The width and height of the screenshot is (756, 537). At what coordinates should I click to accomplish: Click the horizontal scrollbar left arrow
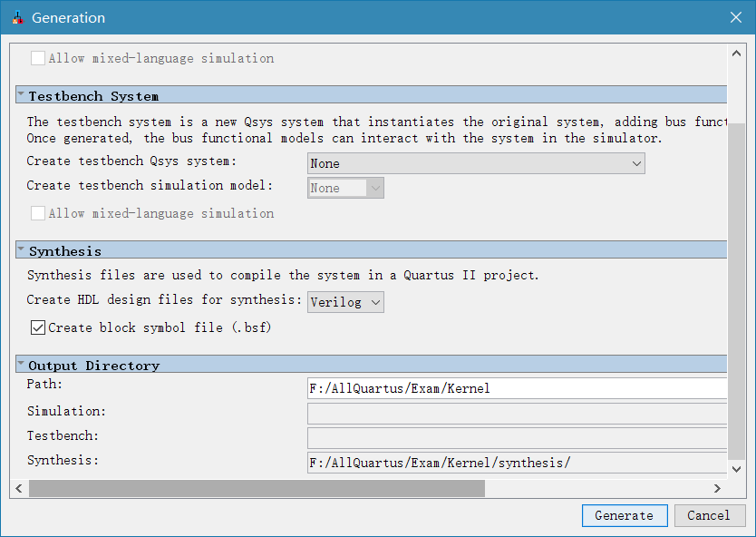point(19,488)
